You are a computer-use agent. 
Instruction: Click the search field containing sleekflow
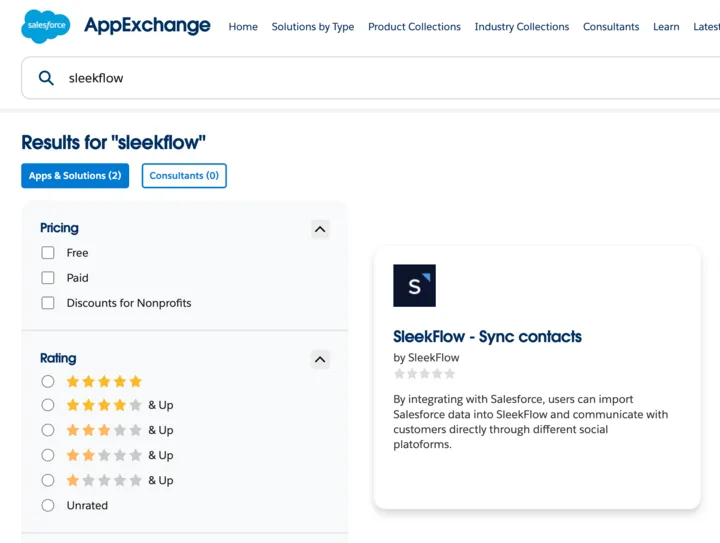[370, 78]
